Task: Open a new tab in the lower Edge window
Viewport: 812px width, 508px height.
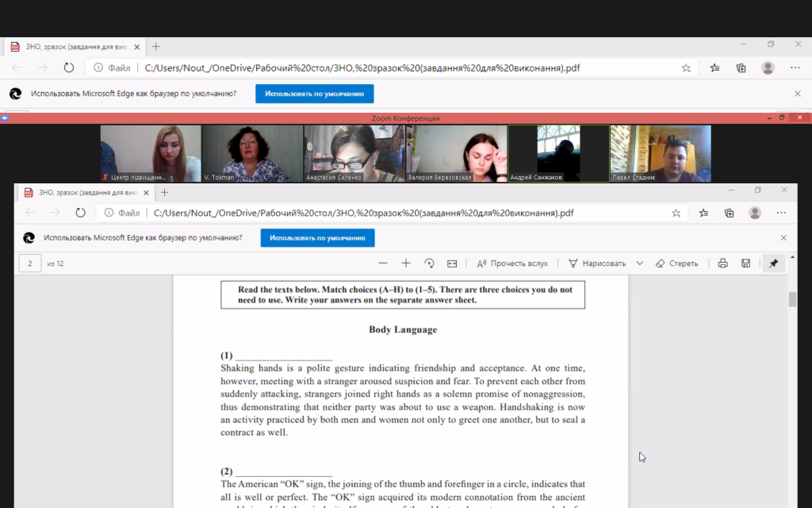Action: tap(167, 191)
